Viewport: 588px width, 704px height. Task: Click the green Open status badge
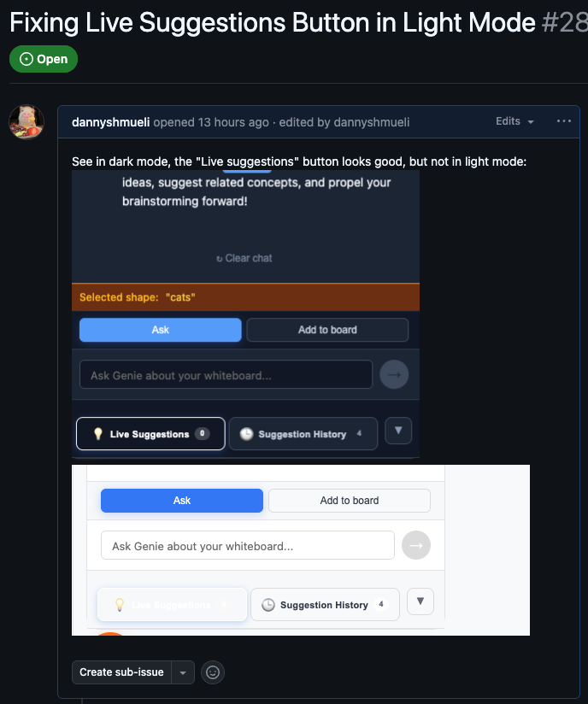point(44,59)
